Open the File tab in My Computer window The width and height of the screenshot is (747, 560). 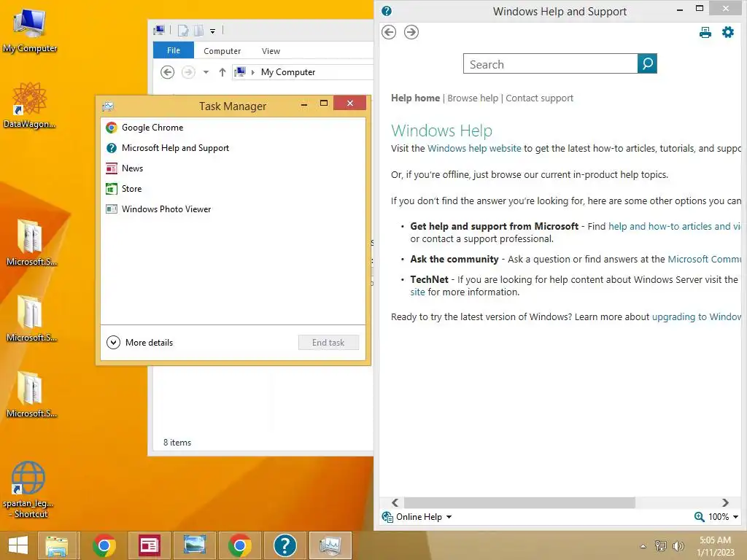[x=174, y=50]
